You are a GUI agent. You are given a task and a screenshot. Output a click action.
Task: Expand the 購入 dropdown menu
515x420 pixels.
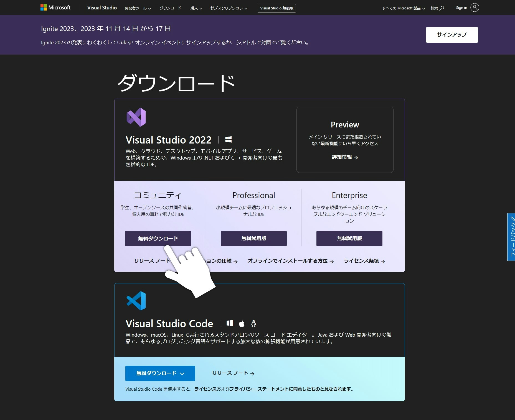tap(196, 8)
